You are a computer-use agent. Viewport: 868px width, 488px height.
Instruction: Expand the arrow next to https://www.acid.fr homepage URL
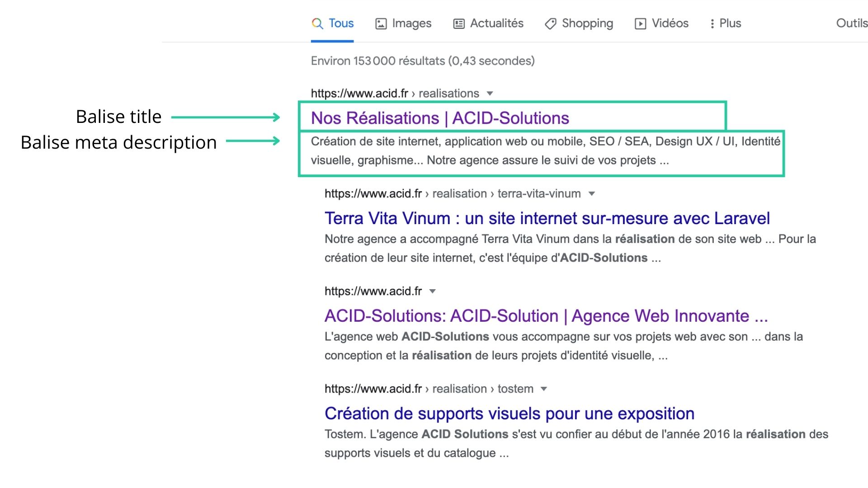tap(432, 292)
